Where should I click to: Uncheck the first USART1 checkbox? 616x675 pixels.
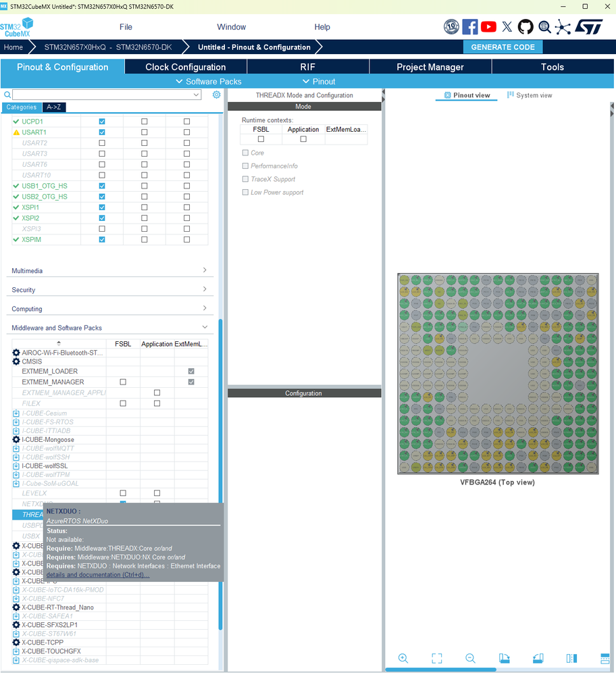[102, 132]
